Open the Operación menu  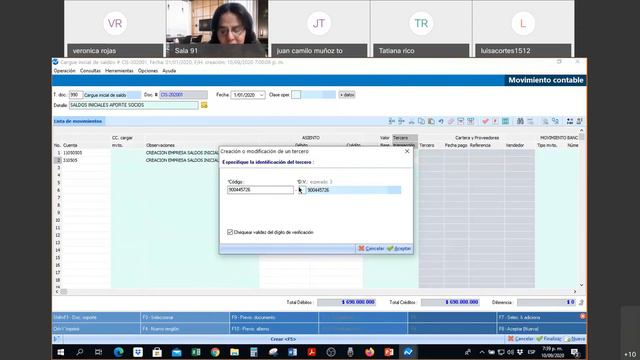pyautogui.click(x=64, y=71)
